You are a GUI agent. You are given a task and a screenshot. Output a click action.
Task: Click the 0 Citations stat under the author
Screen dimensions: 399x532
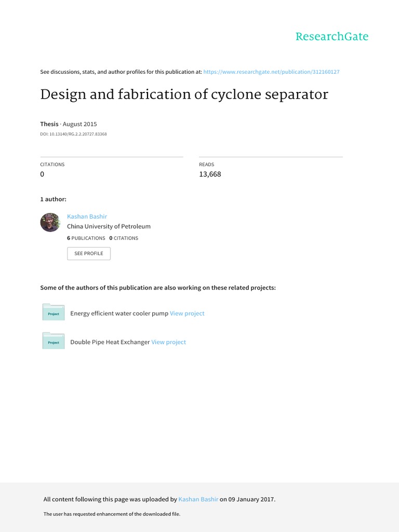click(x=124, y=238)
